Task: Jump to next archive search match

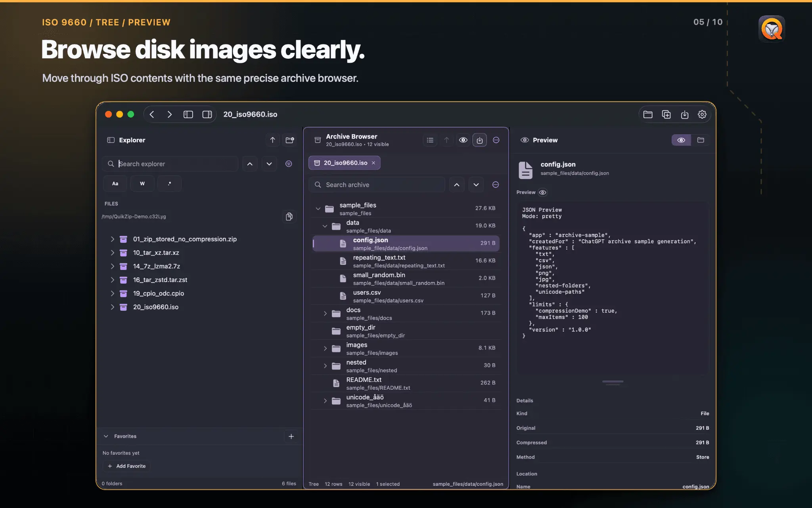Action: point(476,185)
